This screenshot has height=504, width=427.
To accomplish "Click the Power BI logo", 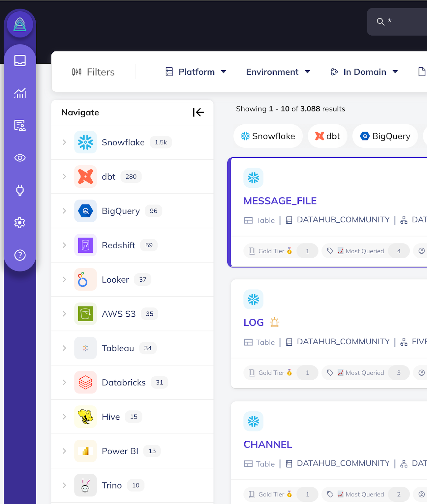I will point(85,451).
